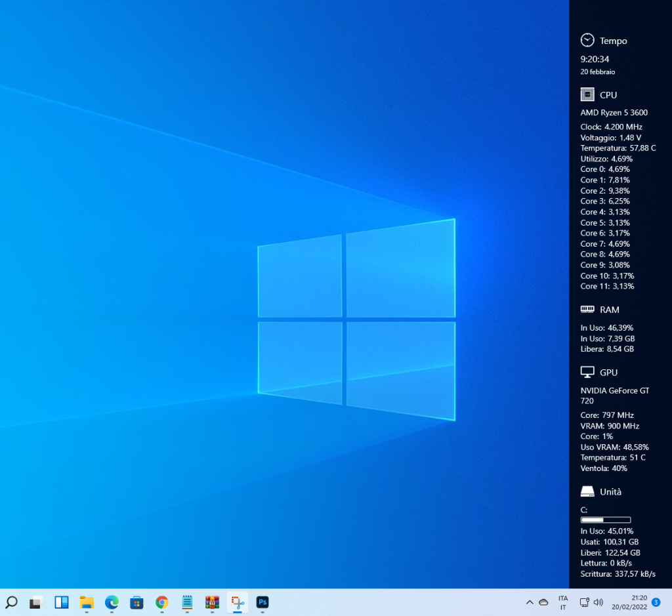Open the Widgets panel icon

(62, 602)
